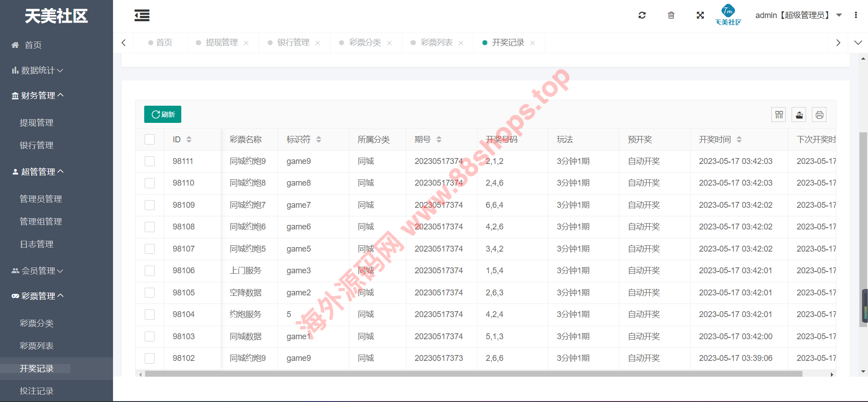Click the trash clear-cache icon
Screen dimensions: 868x402
click(671, 15)
